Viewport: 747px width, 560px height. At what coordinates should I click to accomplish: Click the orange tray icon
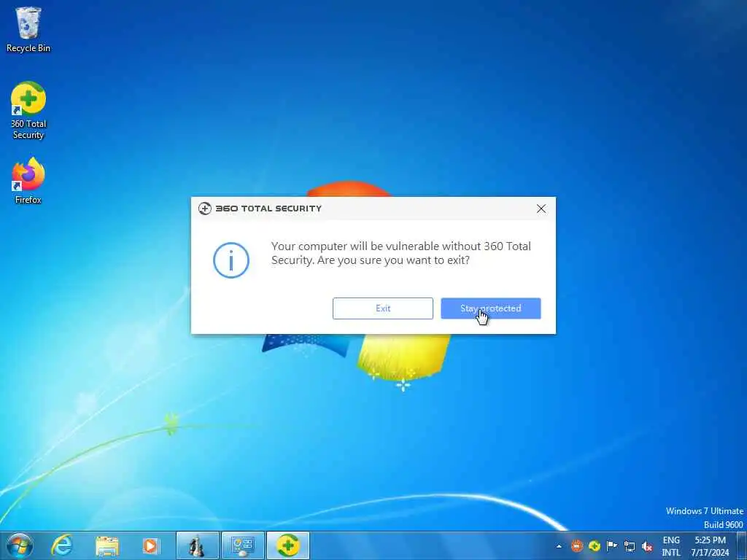[x=577, y=545]
